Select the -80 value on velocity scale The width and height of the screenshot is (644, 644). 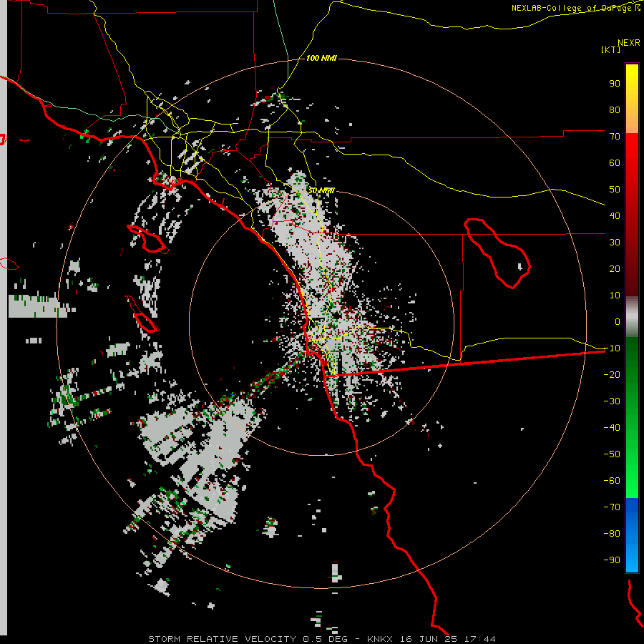pyautogui.click(x=612, y=534)
